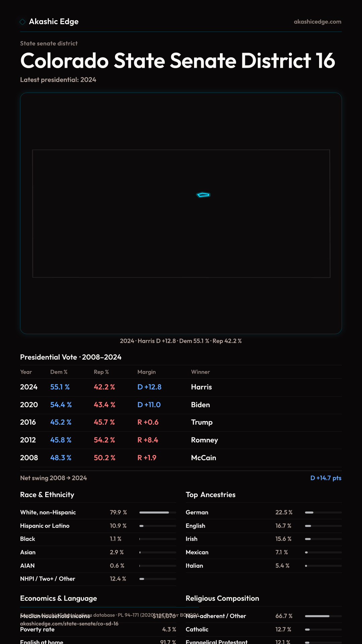Screen dimensions: 362x644
Task: Select the 2020 Biden result row
Action: click(181, 405)
